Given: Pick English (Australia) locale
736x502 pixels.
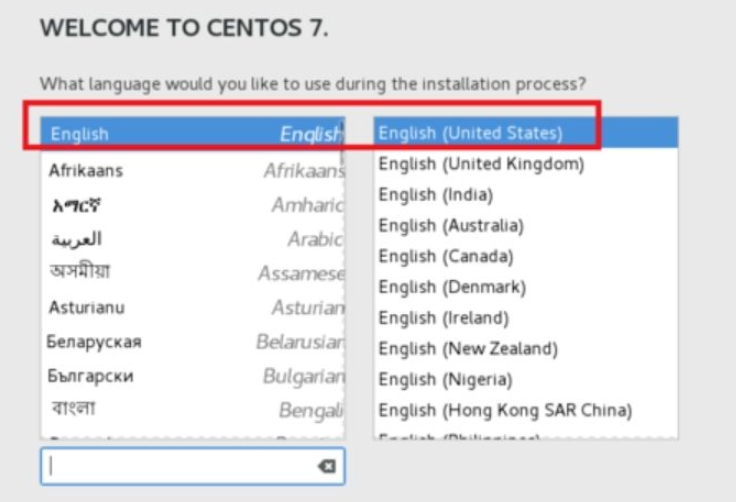Looking at the screenshot, I should [x=458, y=225].
